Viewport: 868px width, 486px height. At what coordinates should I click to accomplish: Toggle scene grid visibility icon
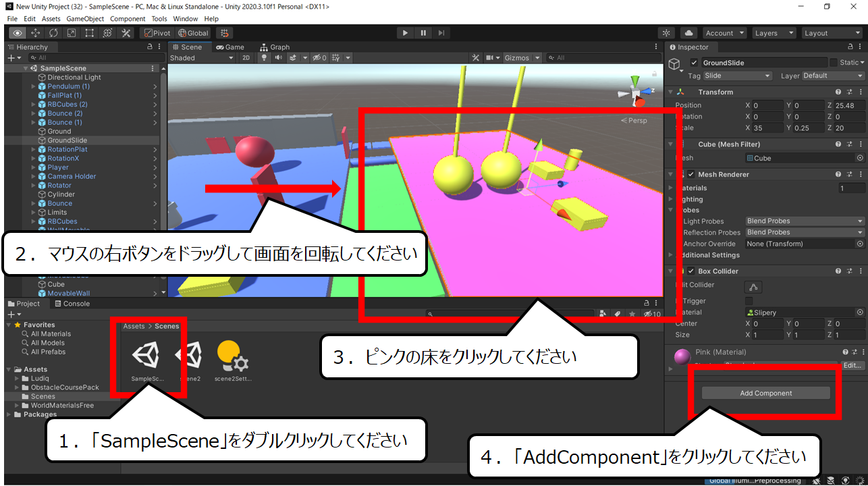(336, 58)
